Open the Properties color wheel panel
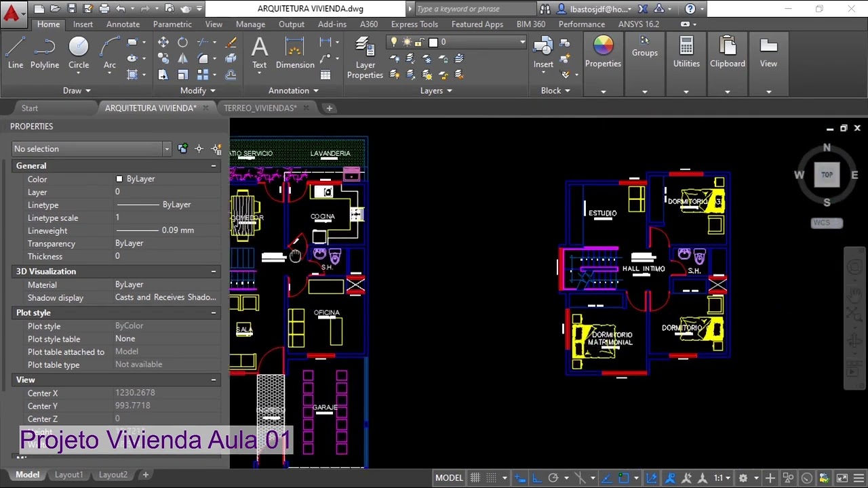868x488 pixels. pos(603,53)
